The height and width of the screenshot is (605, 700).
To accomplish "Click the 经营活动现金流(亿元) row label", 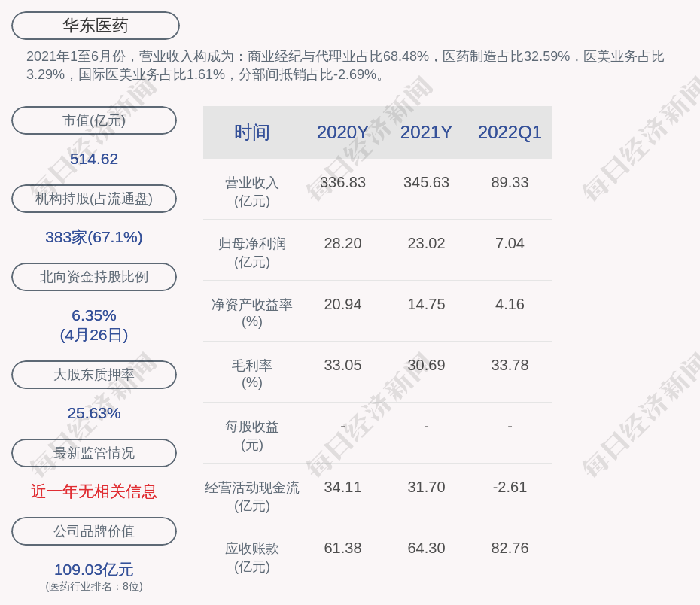I will 252,497.
